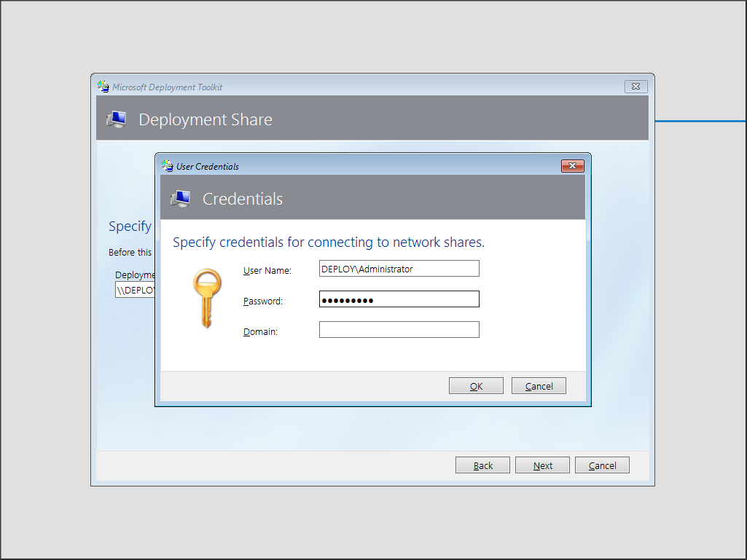
Task: Click the Microsoft Deployment Toolkit title bar icon
Action: (103, 87)
